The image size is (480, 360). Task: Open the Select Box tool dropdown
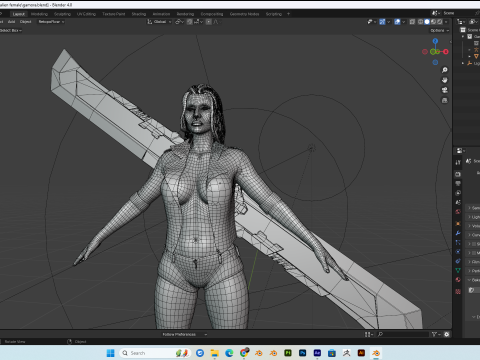(10, 30)
